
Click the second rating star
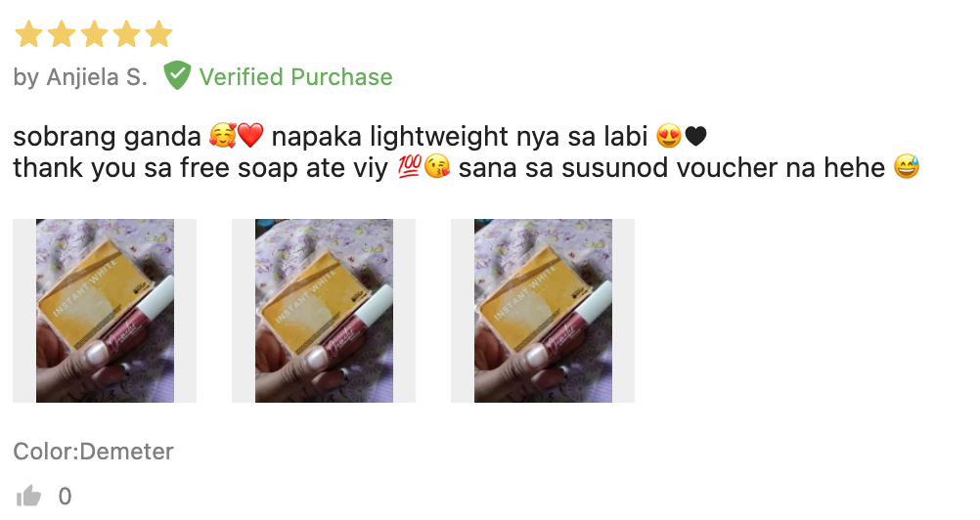coord(62,33)
